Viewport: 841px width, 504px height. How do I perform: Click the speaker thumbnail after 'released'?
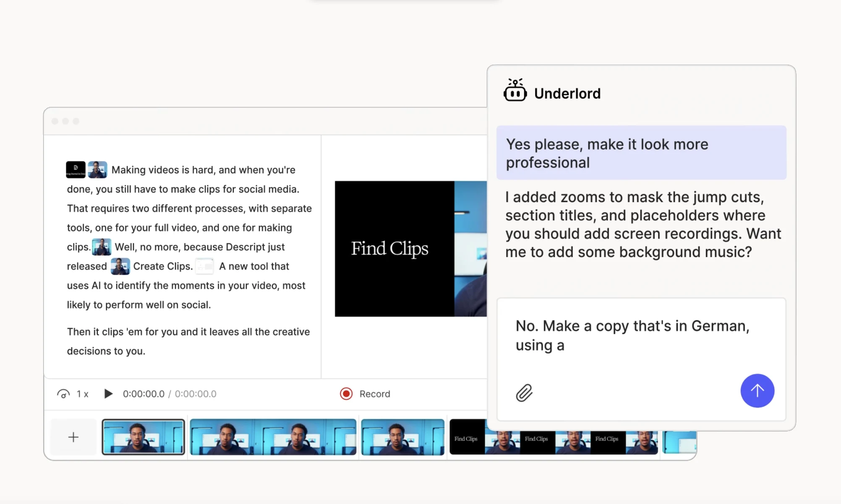coord(120,266)
